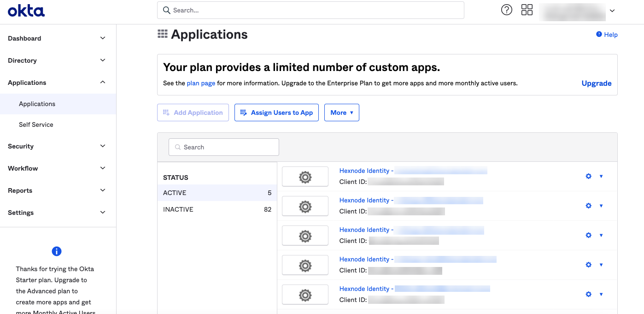Open the help question mark icon
Viewport: 644px width, 314px height.
click(x=507, y=10)
